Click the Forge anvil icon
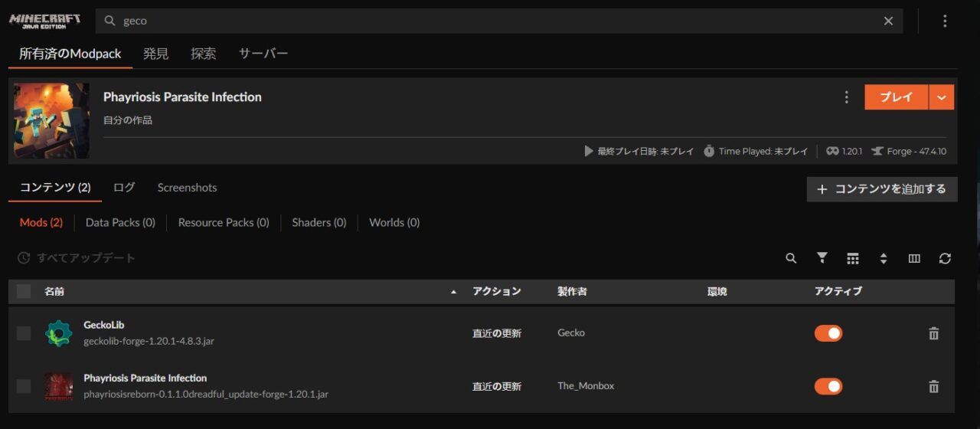Viewport: 980px width, 429px height. click(877, 151)
